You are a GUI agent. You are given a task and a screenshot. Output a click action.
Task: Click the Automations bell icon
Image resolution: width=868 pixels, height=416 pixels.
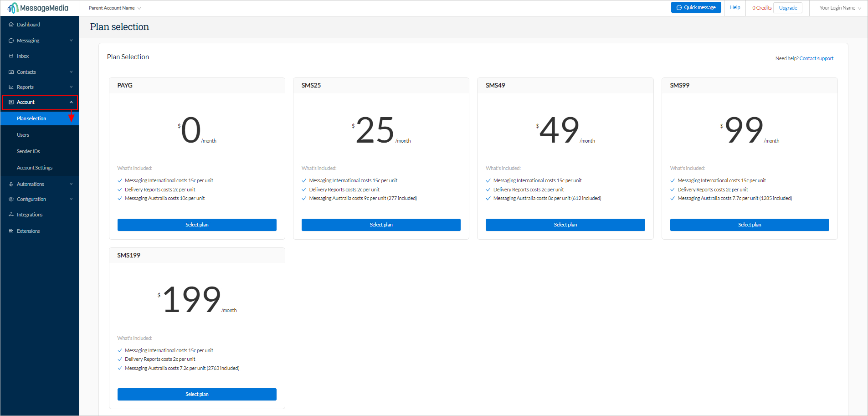coord(11,184)
